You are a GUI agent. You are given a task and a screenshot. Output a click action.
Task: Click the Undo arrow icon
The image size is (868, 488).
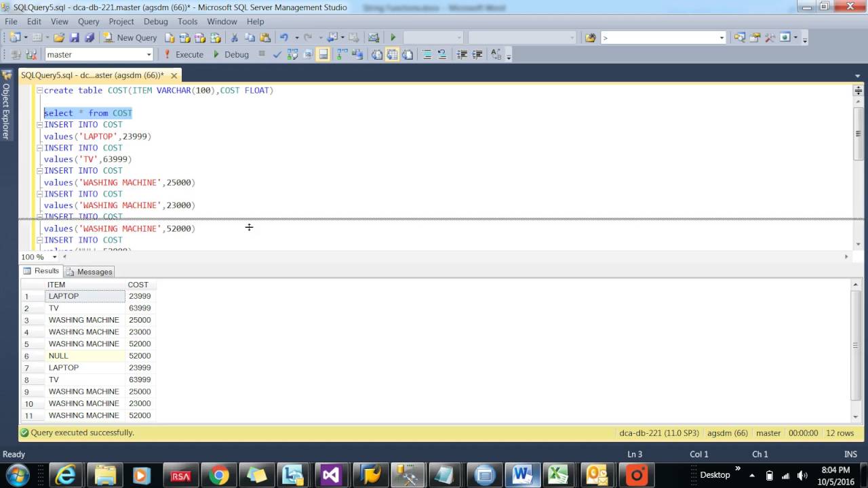click(284, 37)
